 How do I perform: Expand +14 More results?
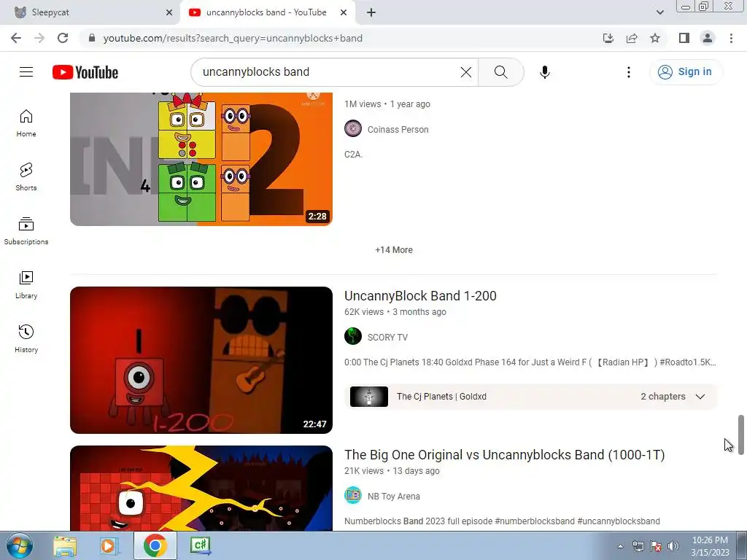pyautogui.click(x=393, y=250)
